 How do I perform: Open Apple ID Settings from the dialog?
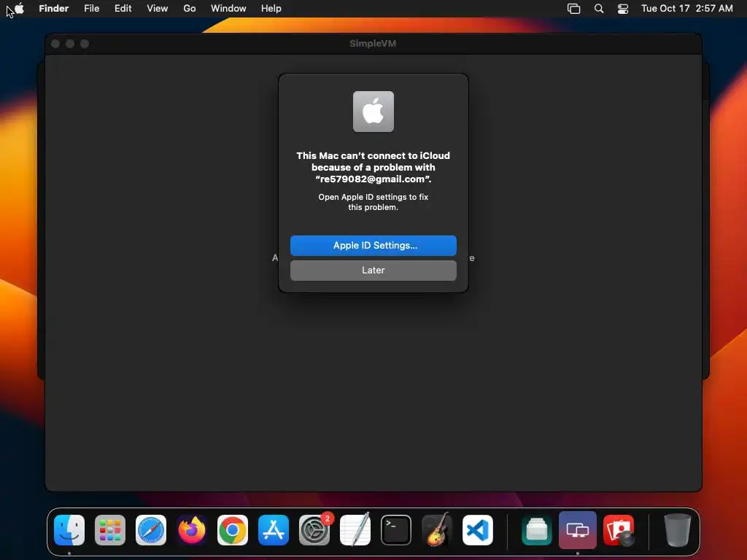pos(373,245)
